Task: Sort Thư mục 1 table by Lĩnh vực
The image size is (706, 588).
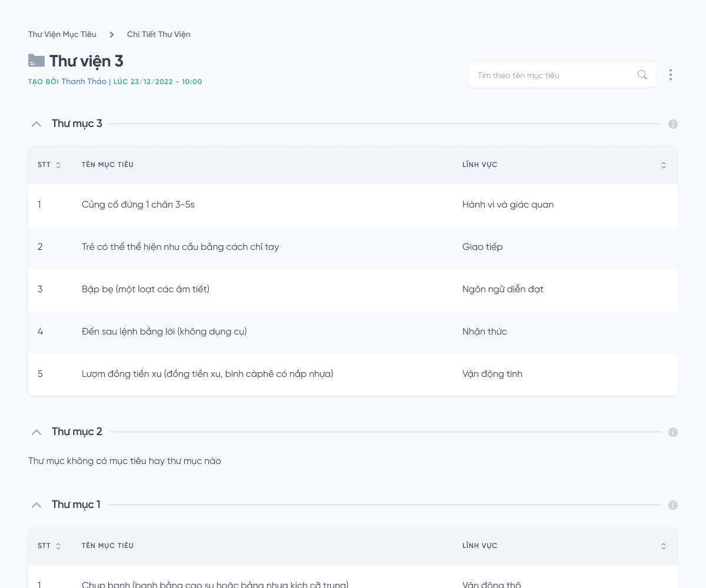Action: (664, 546)
